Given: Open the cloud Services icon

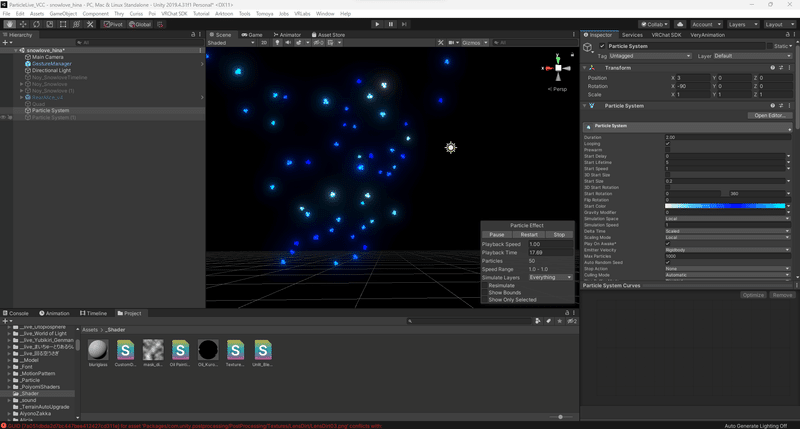Looking at the screenshot, I should point(680,24).
